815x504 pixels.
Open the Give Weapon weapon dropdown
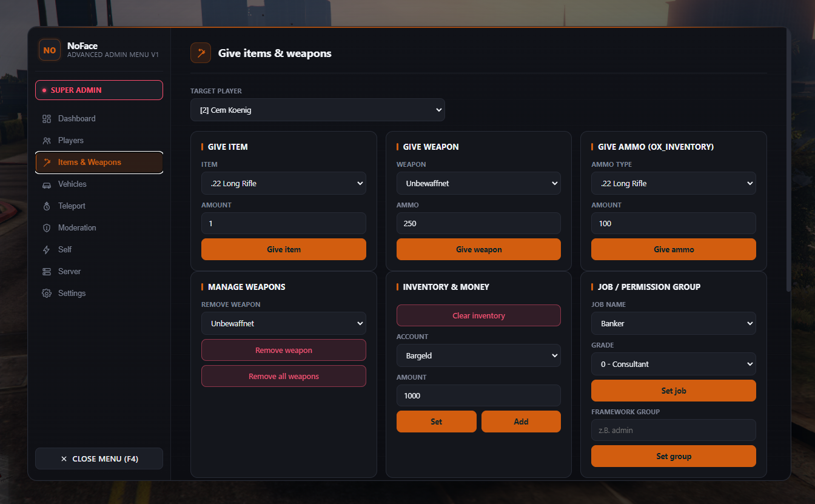coord(478,184)
